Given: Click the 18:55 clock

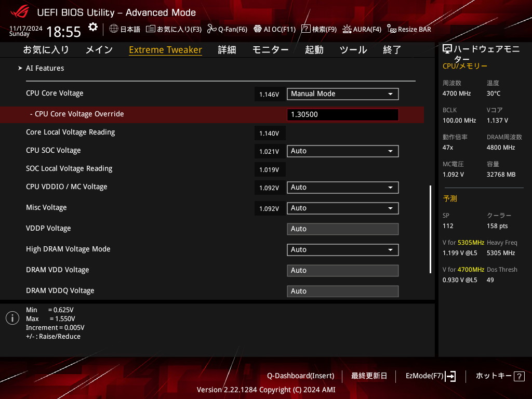Looking at the screenshot, I should click(63, 32).
